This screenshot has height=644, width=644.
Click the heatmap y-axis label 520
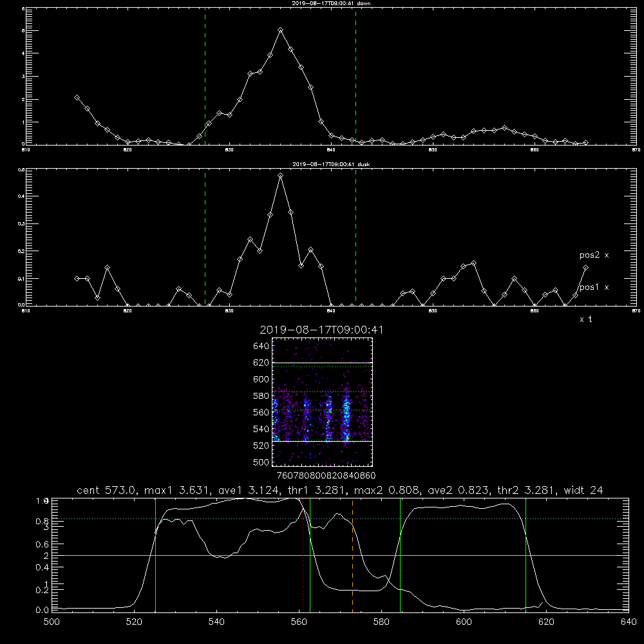(x=261, y=446)
